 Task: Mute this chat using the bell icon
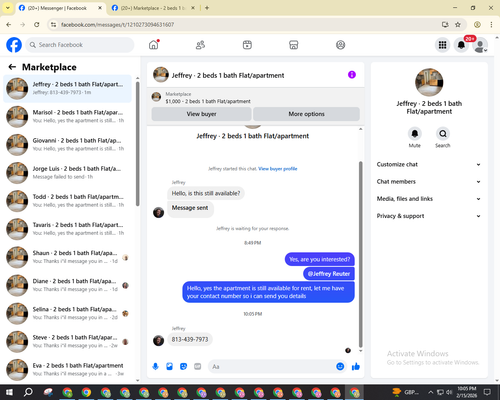[x=415, y=134]
